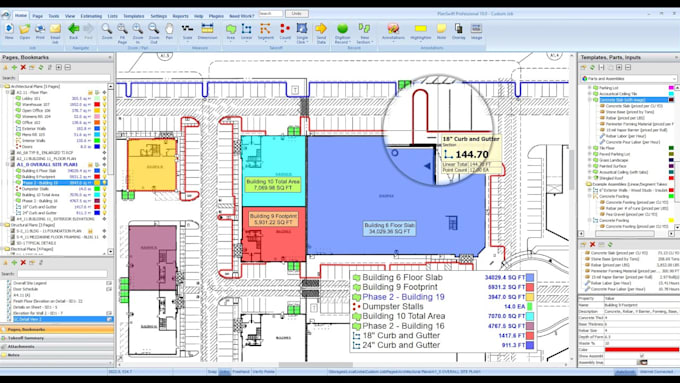Toggle Ortho mode in the status bar
680x383 pixels.
224,372
